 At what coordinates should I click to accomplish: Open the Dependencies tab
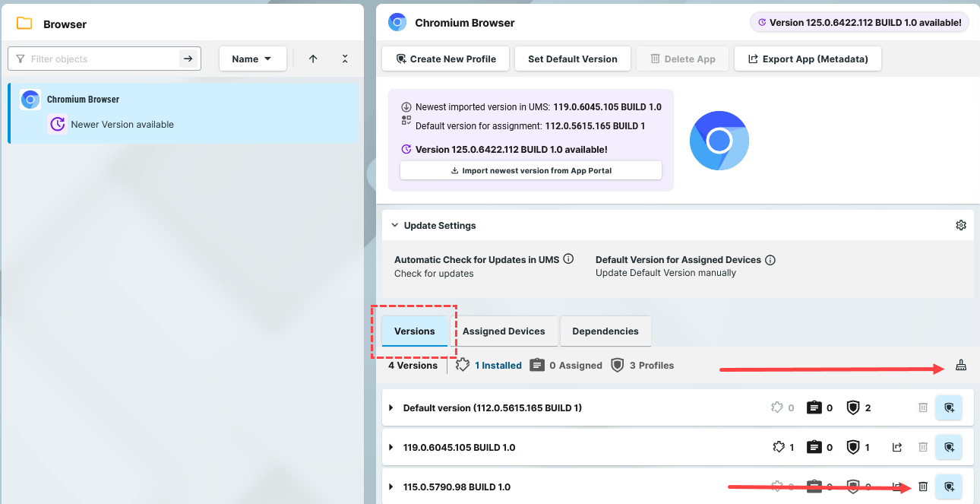[x=605, y=331]
